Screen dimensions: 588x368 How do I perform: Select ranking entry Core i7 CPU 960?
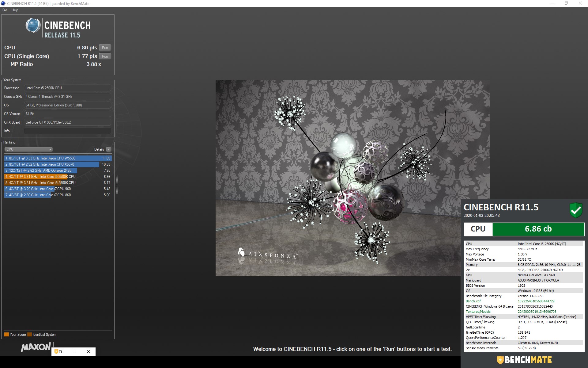[58, 189]
